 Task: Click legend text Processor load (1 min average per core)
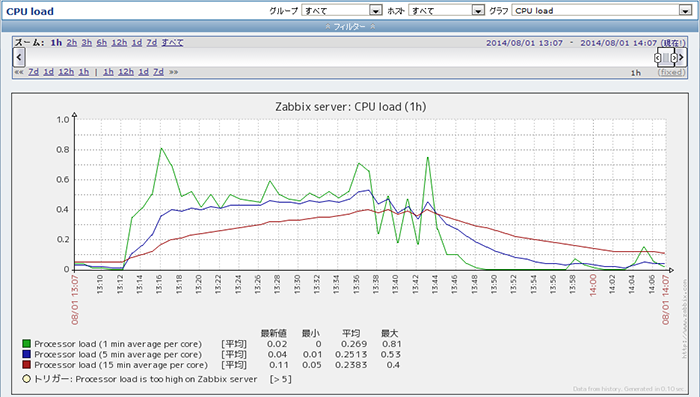118,344
